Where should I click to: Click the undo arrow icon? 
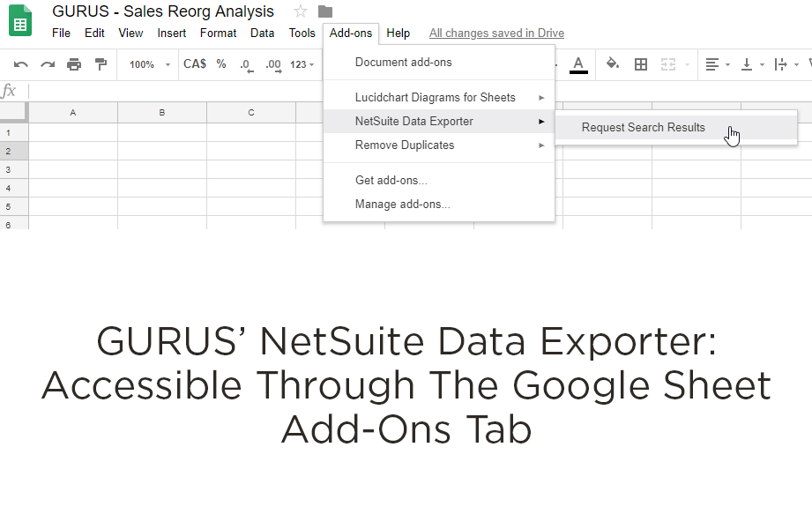[21, 64]
